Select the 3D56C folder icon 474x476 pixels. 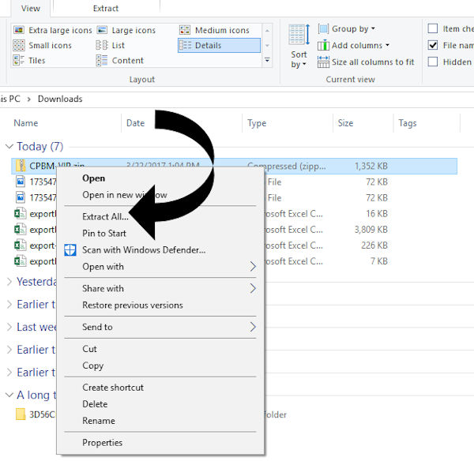pyautogui.click(x=21, y=414)
